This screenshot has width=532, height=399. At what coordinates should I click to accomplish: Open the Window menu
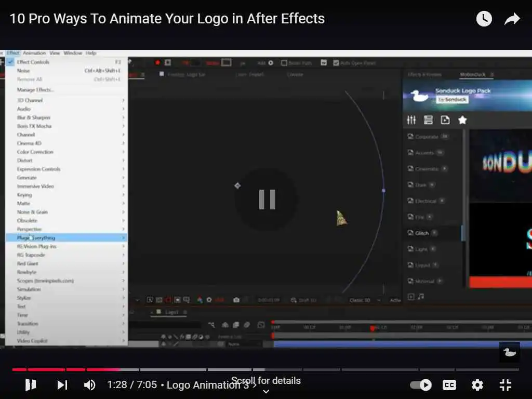coord(73,53)
